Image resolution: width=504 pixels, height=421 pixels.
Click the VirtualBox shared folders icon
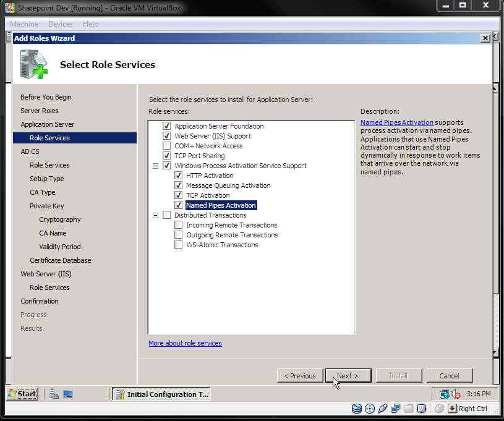[x=408, y=409]
